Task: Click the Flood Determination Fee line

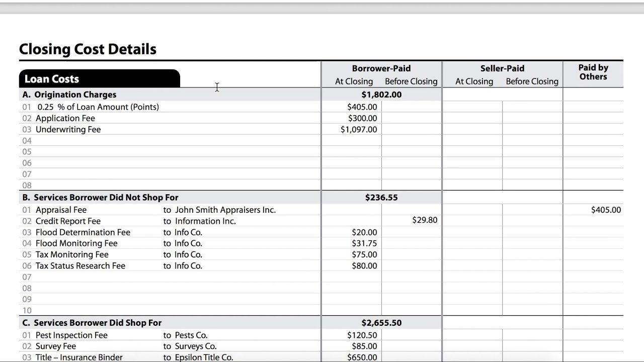Action: click(x=83, y=232)
